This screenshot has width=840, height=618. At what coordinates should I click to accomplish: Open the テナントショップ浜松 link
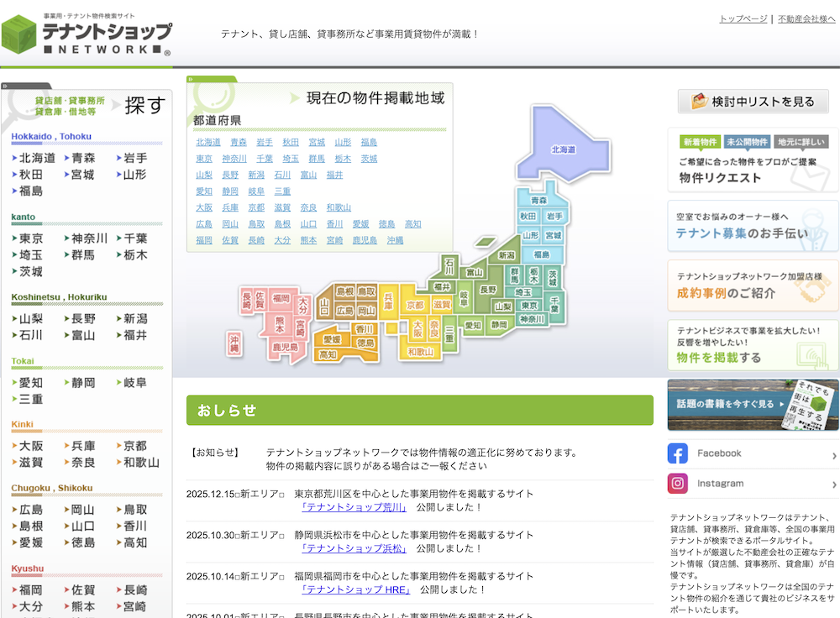(x=353, y=547)
